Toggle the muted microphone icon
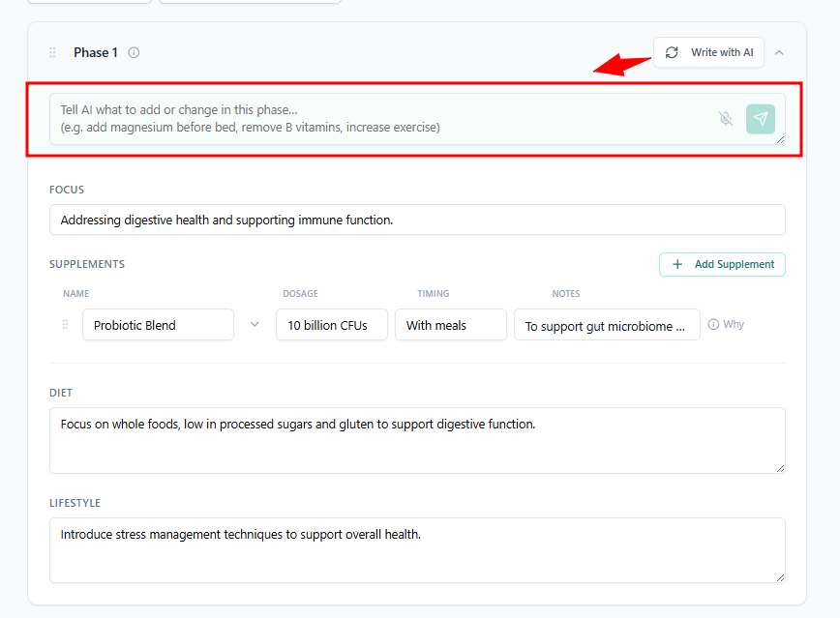The image size is (840, 618). [x=726, y=118]
